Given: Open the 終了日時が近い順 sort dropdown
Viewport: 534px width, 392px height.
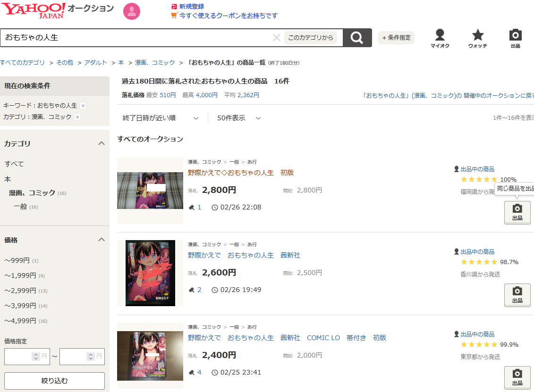Looking at the screenshot, I should tap(161, 118).
